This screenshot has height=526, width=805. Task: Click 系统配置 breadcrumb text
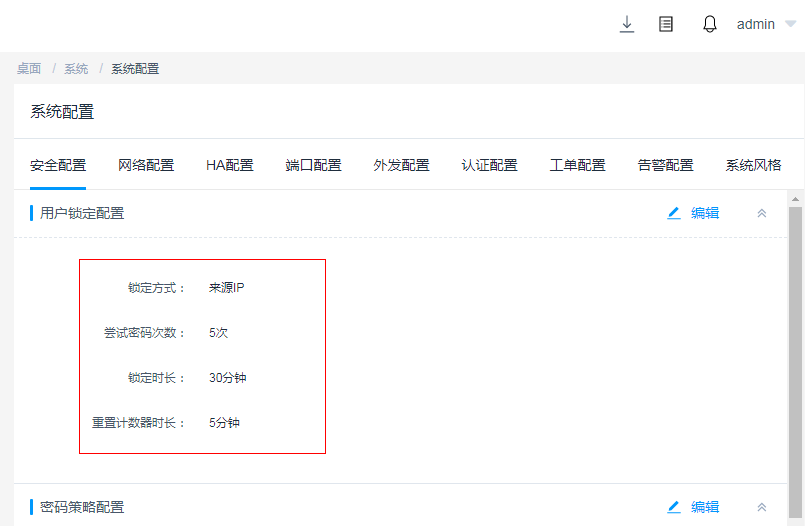point(135,69)
